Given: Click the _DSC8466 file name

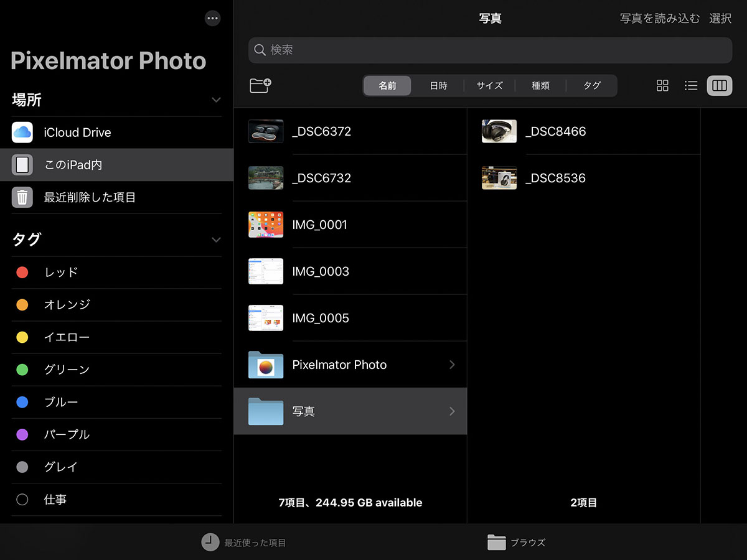Looking at the screenshot, I should tap(555, 132).
